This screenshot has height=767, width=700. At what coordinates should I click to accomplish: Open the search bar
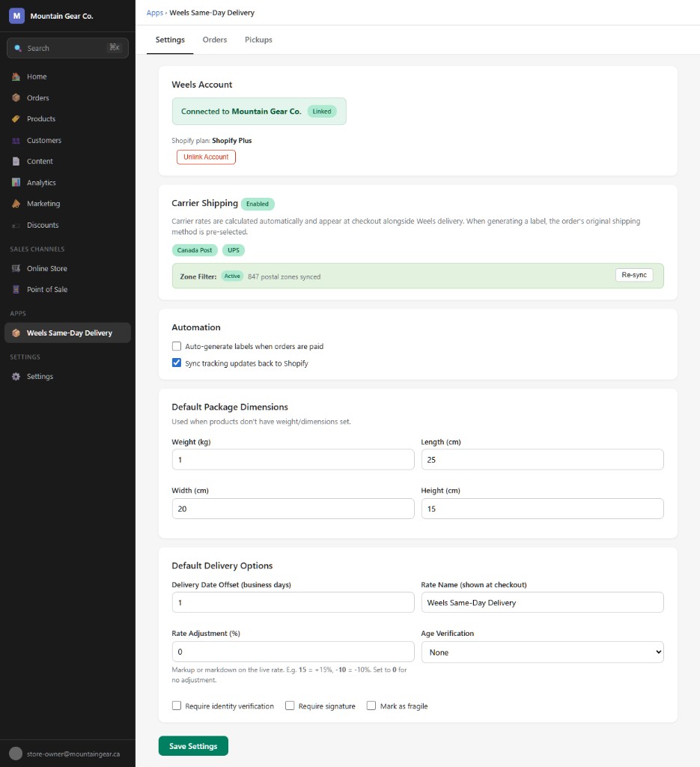67,47
